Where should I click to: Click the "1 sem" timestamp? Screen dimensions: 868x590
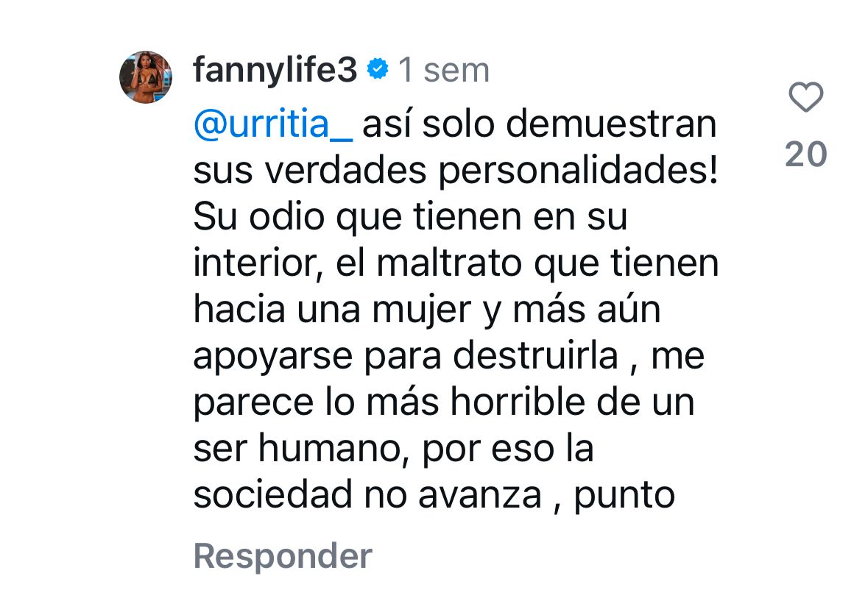coord(443,71)
